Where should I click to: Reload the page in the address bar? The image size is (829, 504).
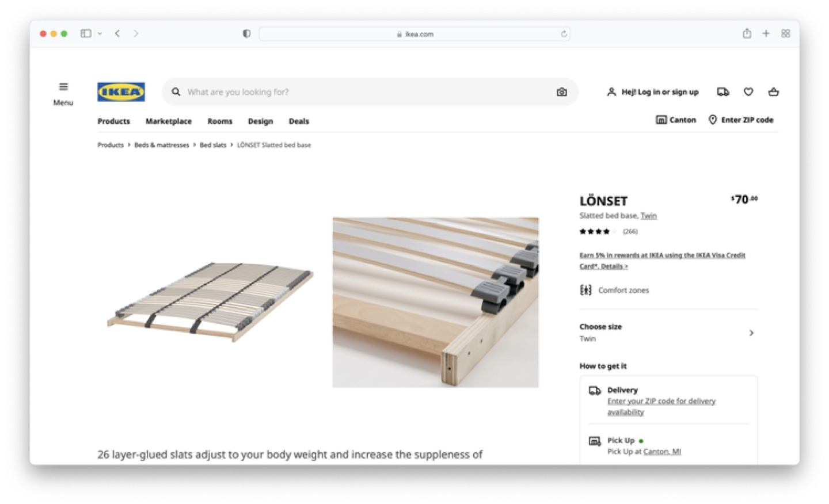(x=564, y=34)
